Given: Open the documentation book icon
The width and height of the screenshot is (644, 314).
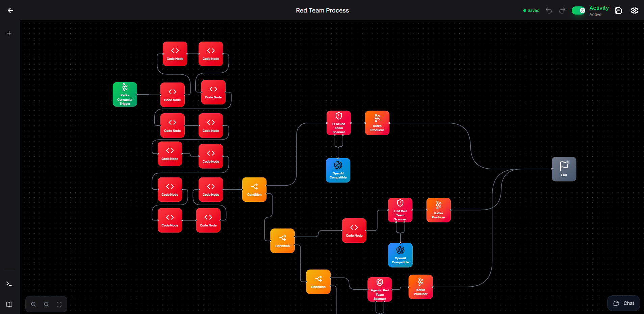Looking at the screenshot, I should pyautogui.click(x=9, y=304).
